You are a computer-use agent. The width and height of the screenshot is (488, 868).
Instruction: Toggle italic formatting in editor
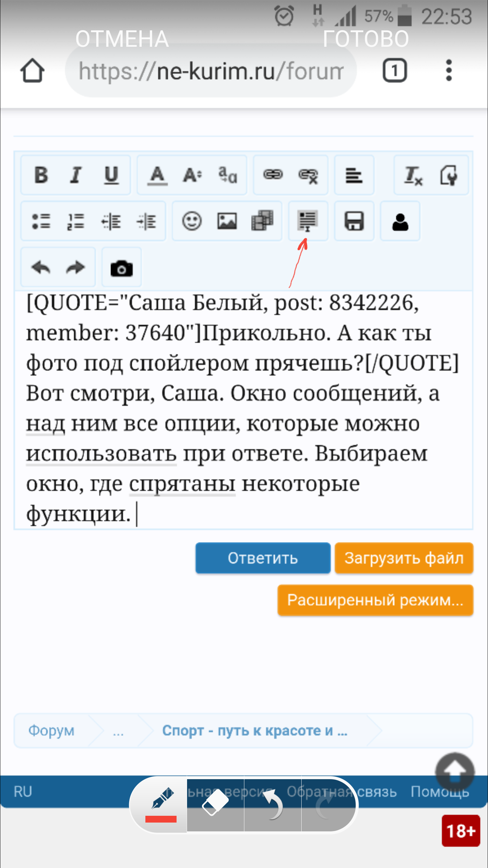click(76, 175)
